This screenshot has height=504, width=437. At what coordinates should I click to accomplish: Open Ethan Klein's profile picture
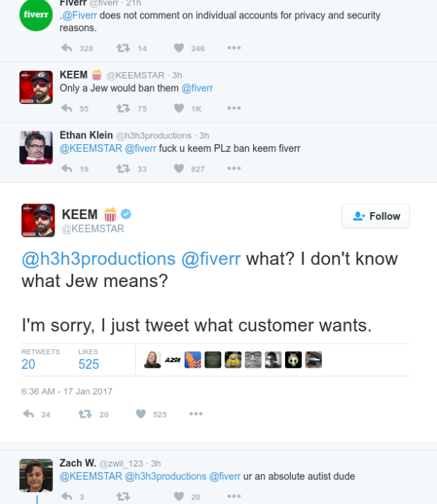click(x=36, y=148)
